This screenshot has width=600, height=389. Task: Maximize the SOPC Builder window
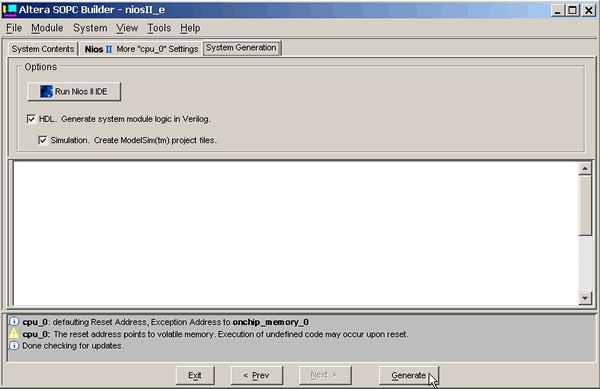[x=572, y=10]
